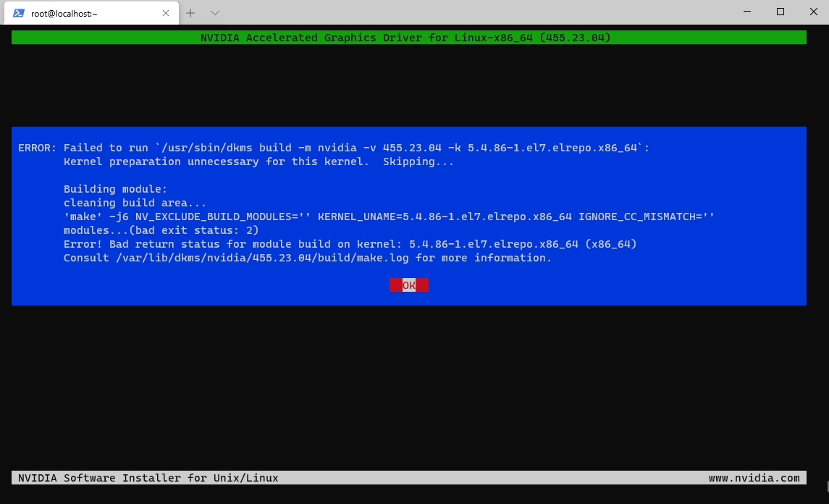Expand the new tab profile dropdown

tap(214, 13)
